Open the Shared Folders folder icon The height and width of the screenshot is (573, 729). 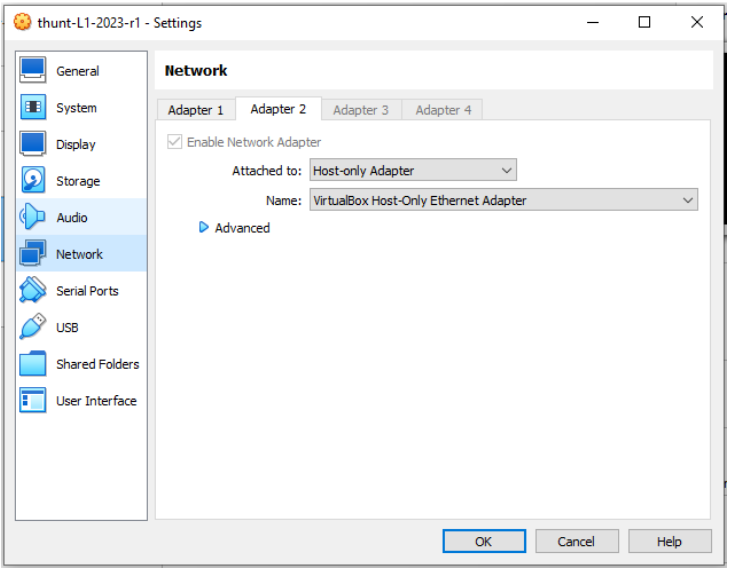pyautogui.click(x=33, y=363)
